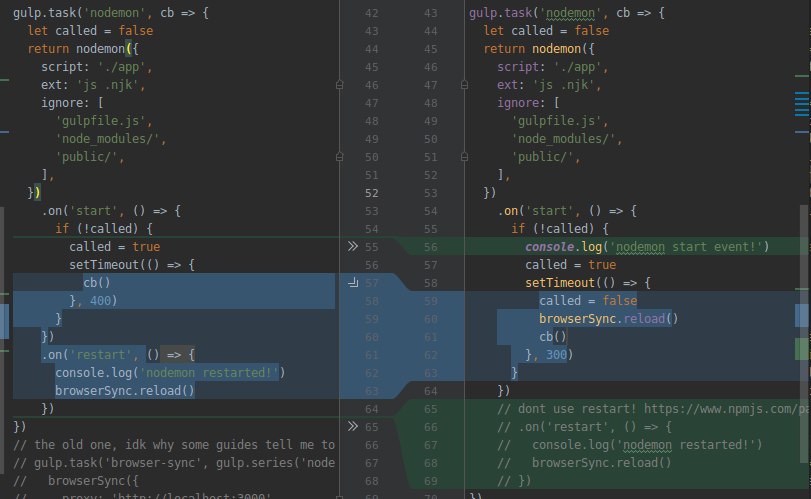Click the resolve icon at line 57
This screenshot has width=811, height=499.
[x=351, y=284]
